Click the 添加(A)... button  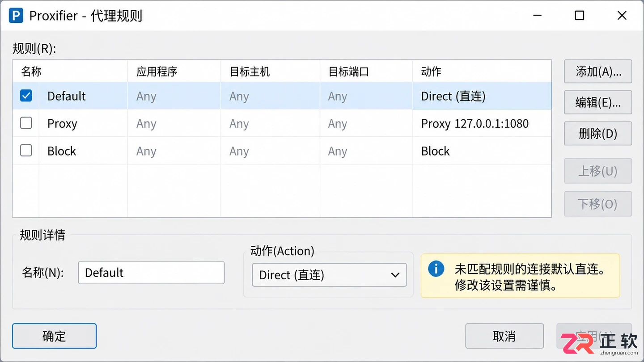[598, 72]
